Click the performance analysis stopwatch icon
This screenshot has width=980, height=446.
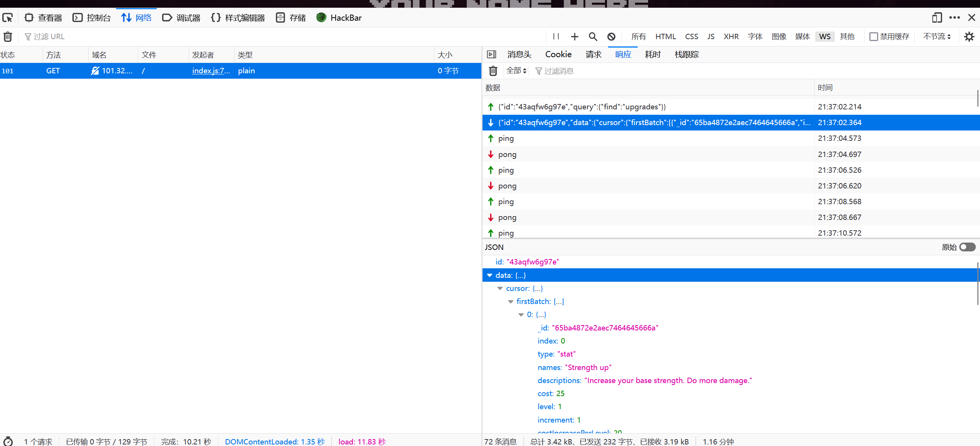(8, 441)
